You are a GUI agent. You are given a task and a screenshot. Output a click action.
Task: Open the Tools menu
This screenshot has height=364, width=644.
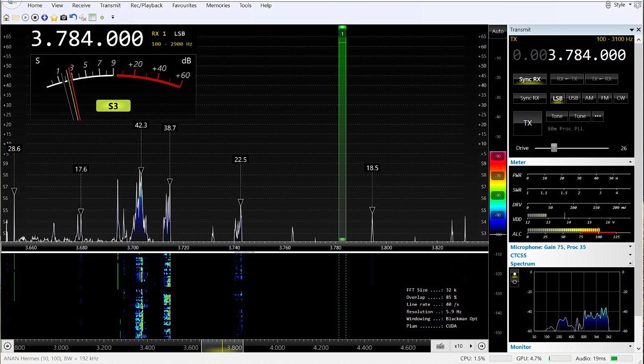pos(245,5)
